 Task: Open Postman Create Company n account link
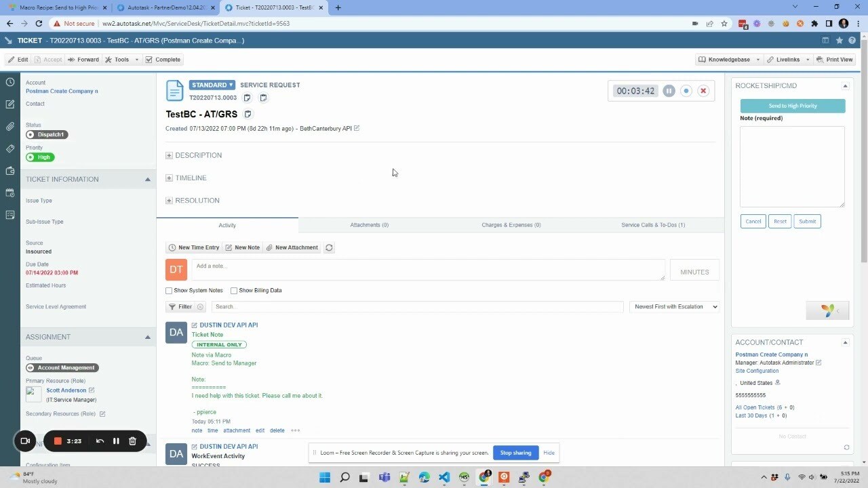62,91
